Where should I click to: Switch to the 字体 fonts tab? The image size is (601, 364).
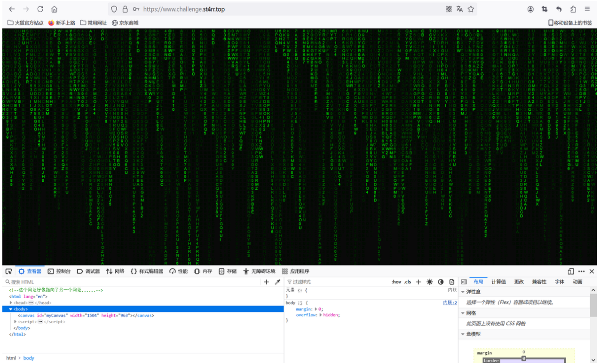pyautogui.click(x=560, y=282)
